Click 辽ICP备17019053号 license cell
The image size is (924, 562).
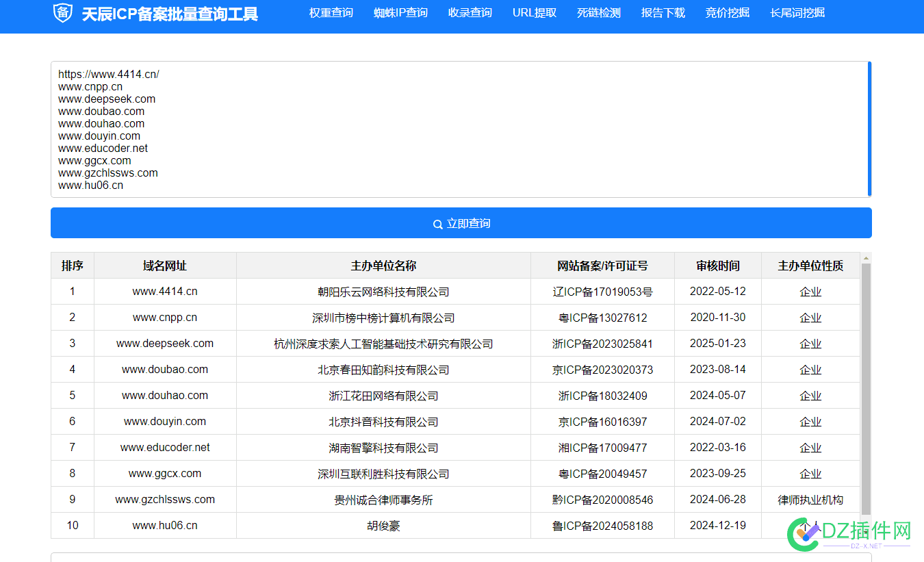pos(602,292)
